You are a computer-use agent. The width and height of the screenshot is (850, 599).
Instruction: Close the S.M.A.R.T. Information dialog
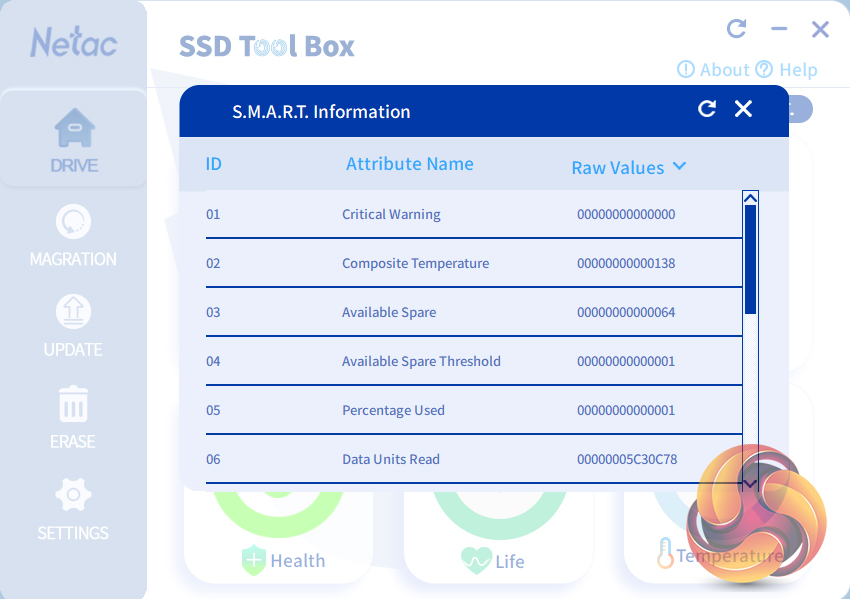(x=743, y=109)
